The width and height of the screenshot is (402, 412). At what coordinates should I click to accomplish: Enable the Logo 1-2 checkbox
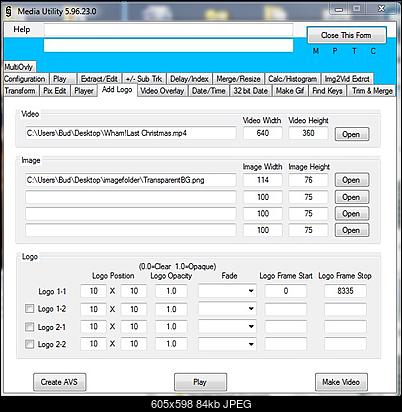pyautogui.click(x=30, y=309)
